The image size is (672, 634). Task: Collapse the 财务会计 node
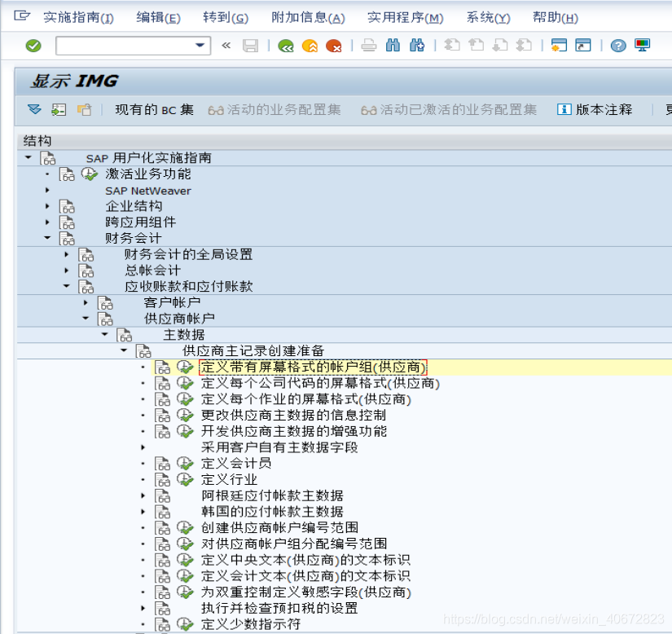tap(47, 238)
